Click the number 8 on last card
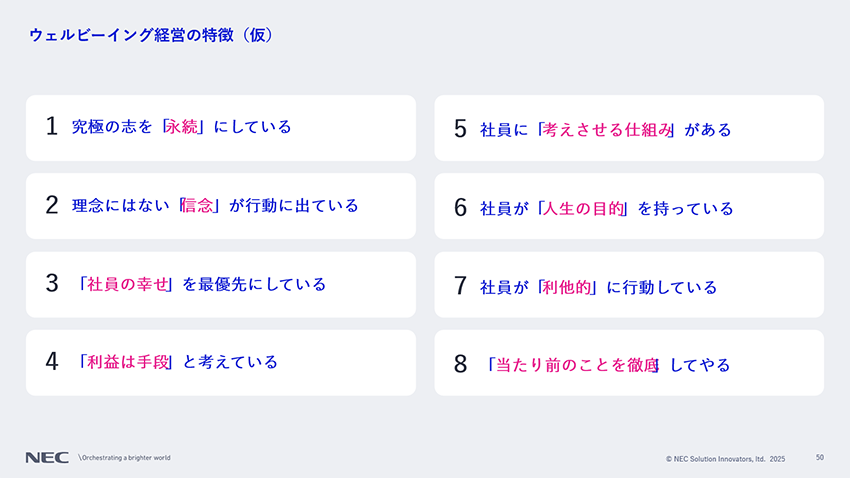The height and width of the screenshot is (478, 850). click(x=460, y=364)
